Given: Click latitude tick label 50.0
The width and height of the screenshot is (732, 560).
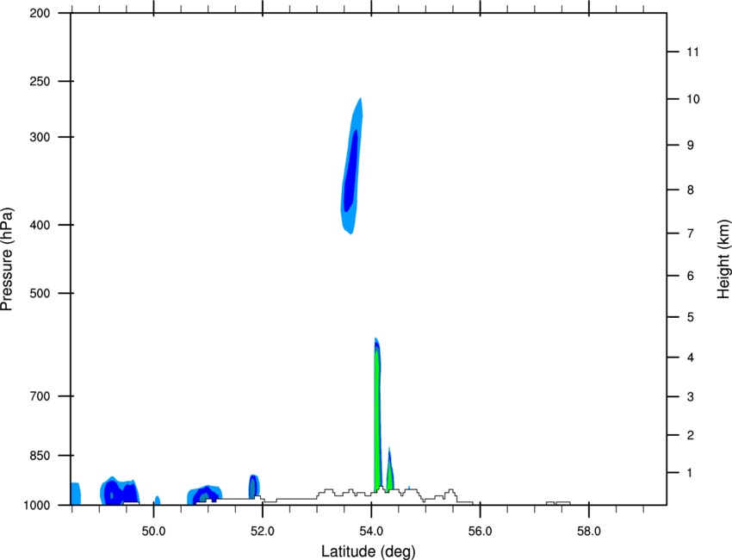Looking at the screenshot, I should pyautogui.click(x=153, y=532).
